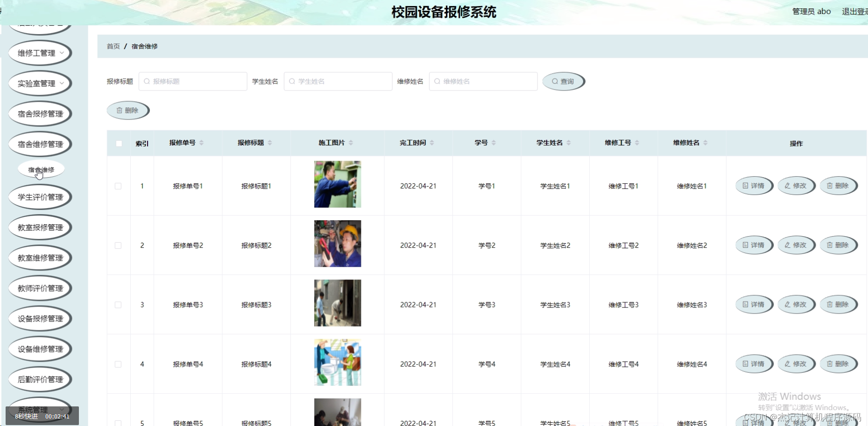Sort by 维修工号 column arrows
Image resolution: width=868 pixels, height=426 pixels.
[x=637, y=143]
